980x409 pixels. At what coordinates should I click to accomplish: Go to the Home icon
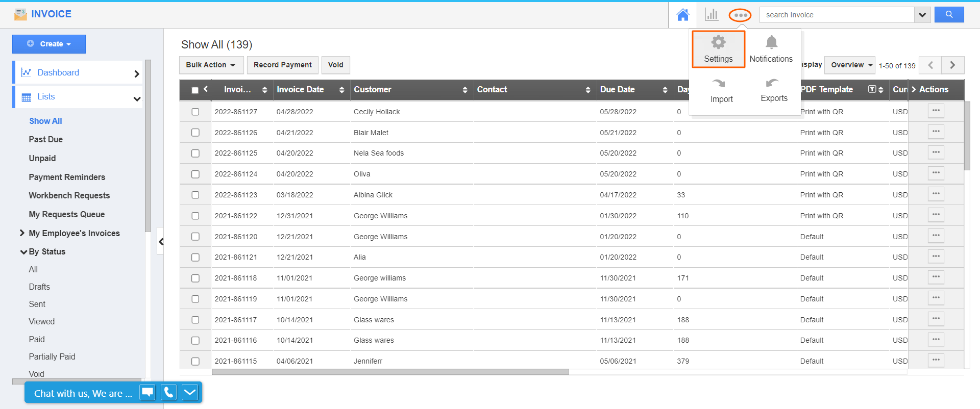[x=682, y=15]
